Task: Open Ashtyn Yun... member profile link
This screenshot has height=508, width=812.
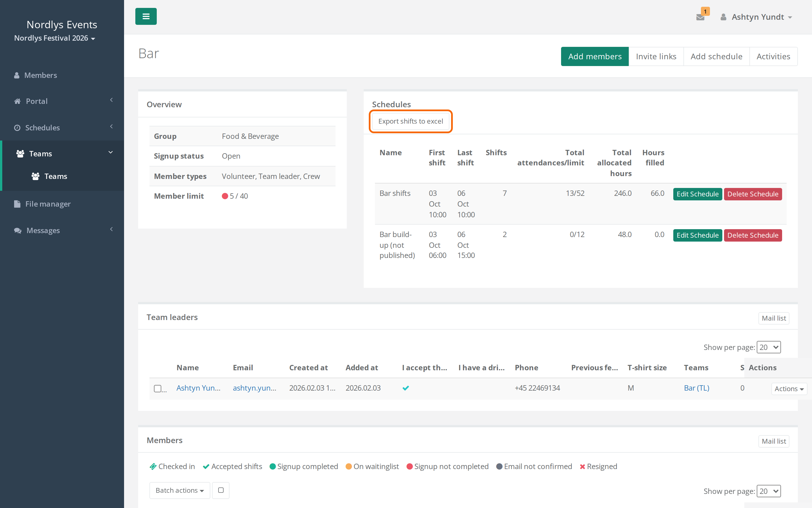Action: pos(198,388)
